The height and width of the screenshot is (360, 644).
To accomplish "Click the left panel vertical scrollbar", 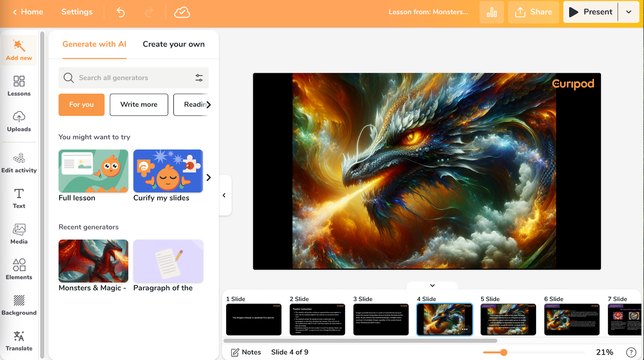I will click(43, 195).
